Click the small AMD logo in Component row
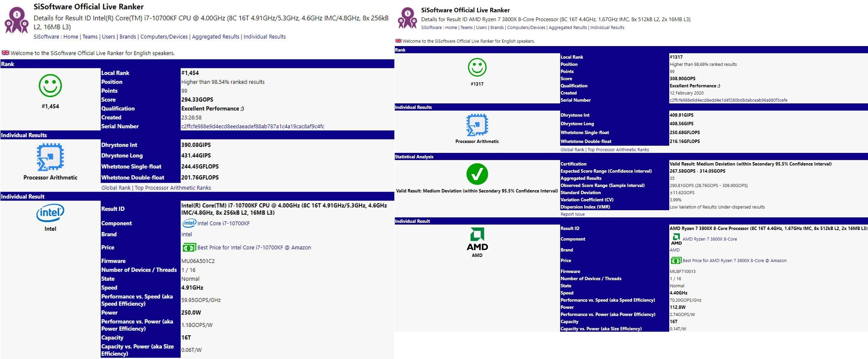868x359 pixels. pos(676,239)
